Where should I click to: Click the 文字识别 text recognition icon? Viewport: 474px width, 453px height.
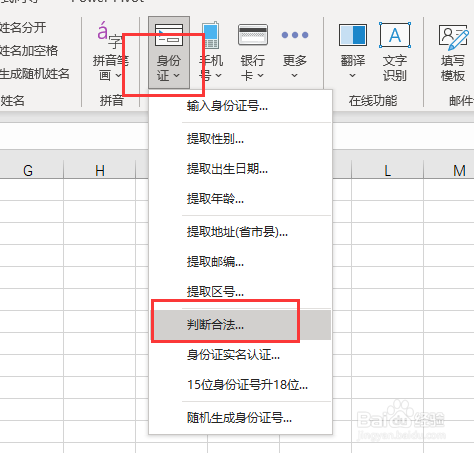click(x=395, y=53)
